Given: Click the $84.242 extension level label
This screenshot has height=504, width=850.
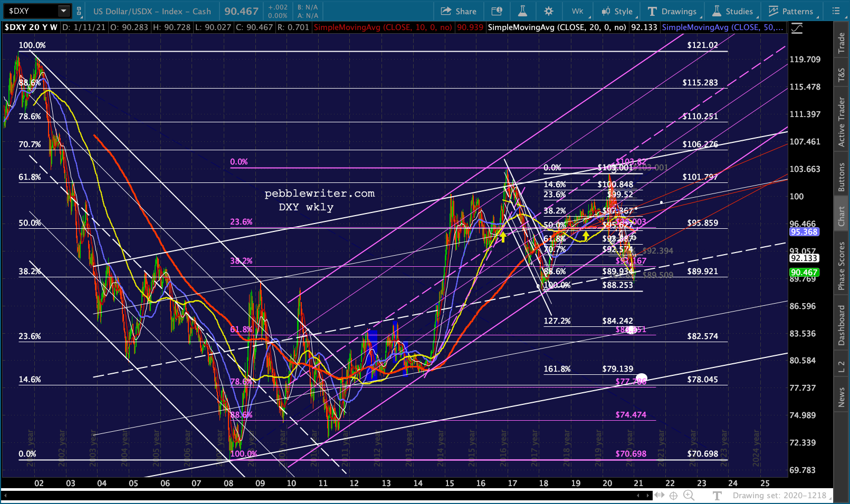Looking at the screenshot, I should [x=617, y=321].
